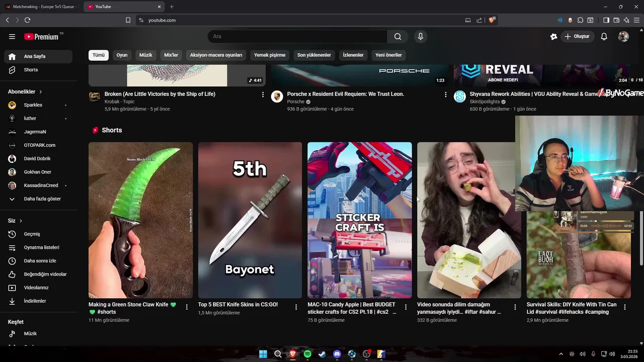Open the notifications bell
This screenshot has height=362, width=644.
(x=604, y=36)
